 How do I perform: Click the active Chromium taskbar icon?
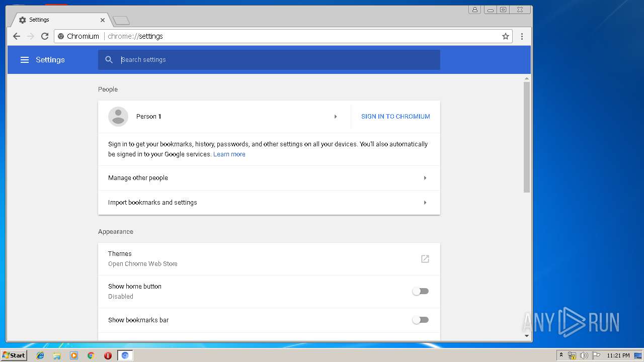coord(125,355)
